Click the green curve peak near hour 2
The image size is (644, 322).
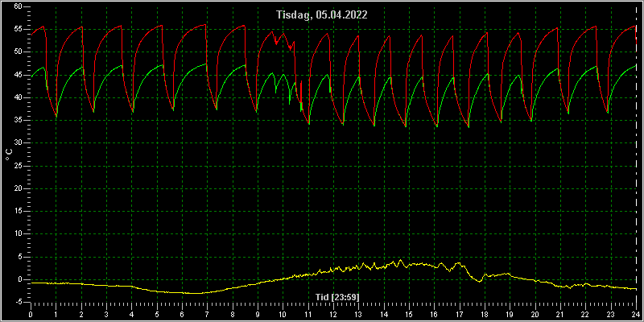(82, 67)
